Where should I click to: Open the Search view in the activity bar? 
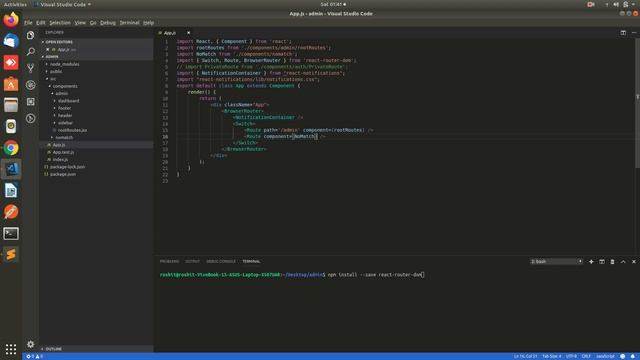click(x=31, y=51)
